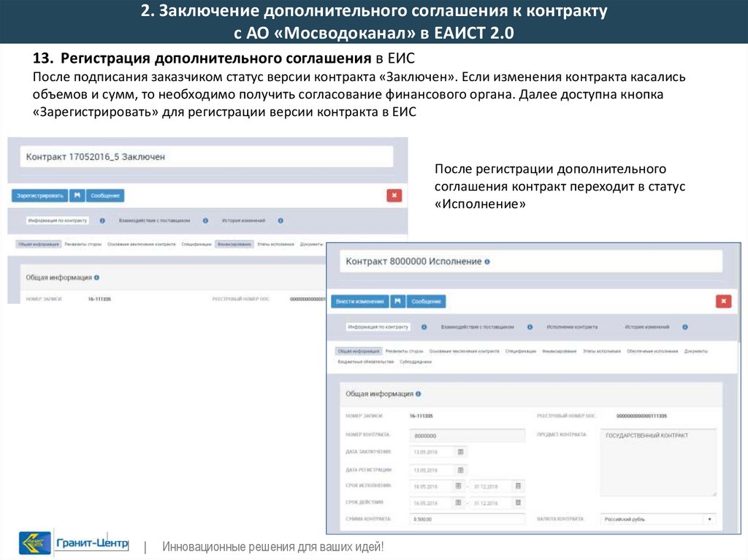This screenshot has height=560, width=748.
Task: Open Взаимодействие с поставщиком tab in Исполнение window
Action: [x=477, y=327]
